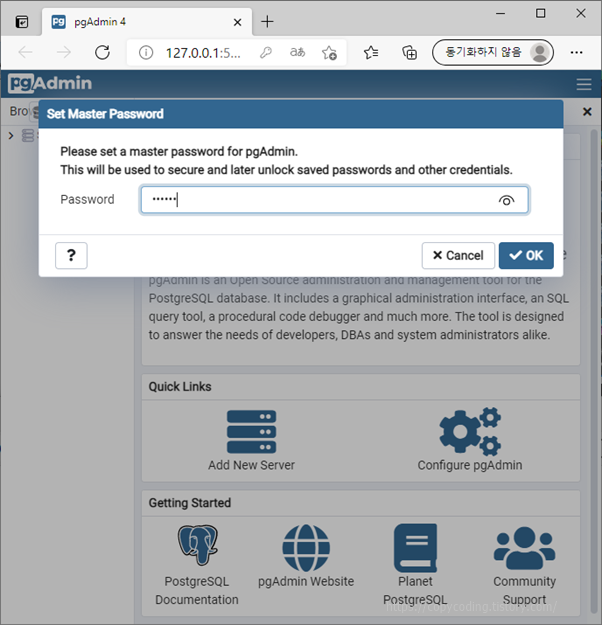Open the Collections icon
The width and height of the screenshot is (602, 625).
pos(409,52)
